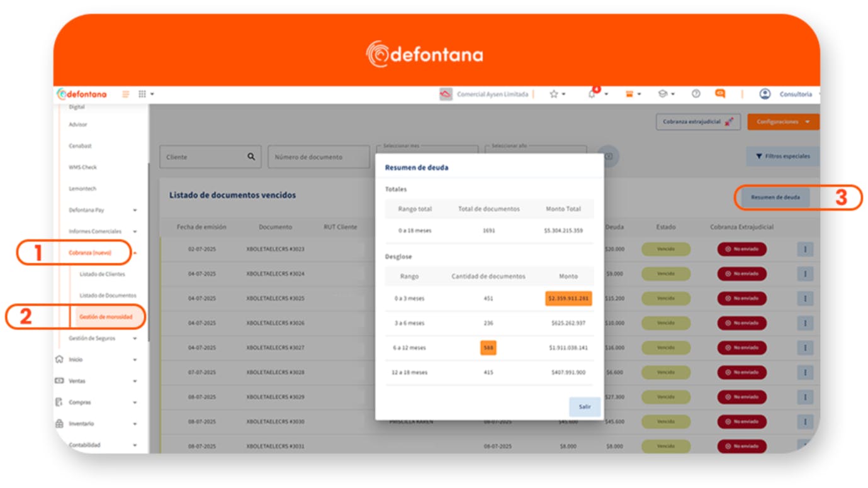Screen dimensions: 868x488
Task: Expand the Contabilidad section chevron
Action: click(x=135, y=446)
